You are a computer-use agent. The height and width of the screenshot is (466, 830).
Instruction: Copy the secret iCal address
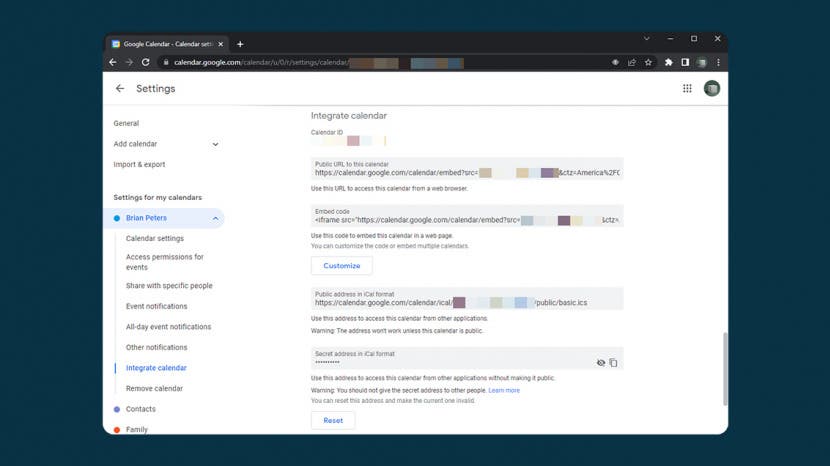[613, 363]
